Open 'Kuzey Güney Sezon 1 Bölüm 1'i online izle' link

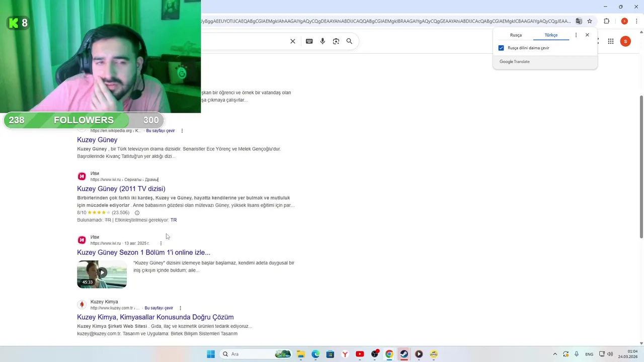[x=144, y=252]
